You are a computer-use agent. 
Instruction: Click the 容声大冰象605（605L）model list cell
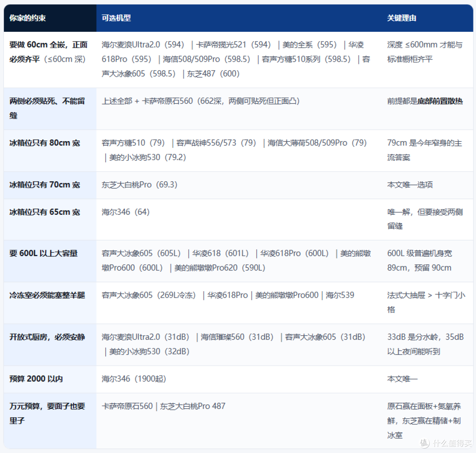239,261
